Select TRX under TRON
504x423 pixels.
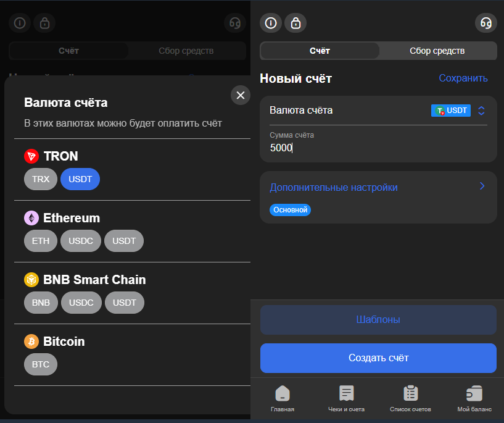(41, 179)
